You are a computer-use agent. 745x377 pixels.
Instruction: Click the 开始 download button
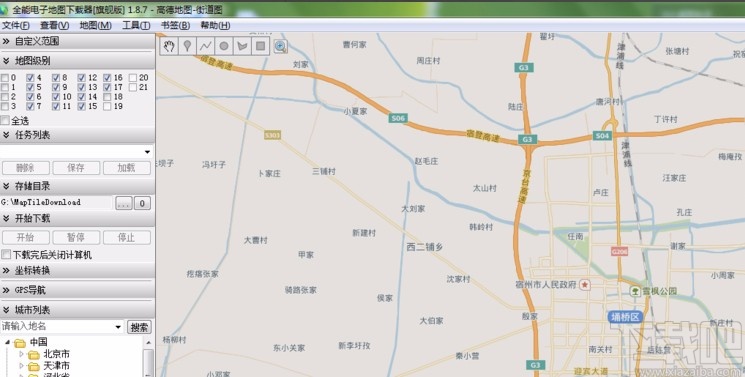pos(26,237)
